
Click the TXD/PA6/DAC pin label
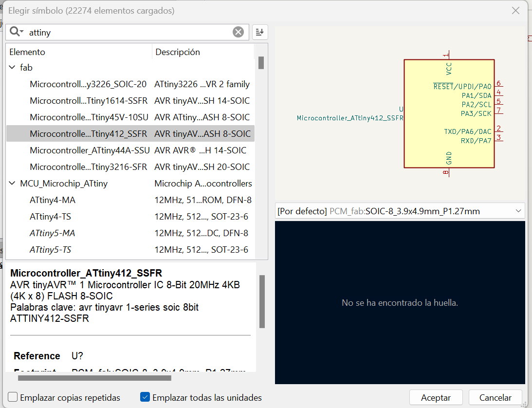tap(468, 131)
